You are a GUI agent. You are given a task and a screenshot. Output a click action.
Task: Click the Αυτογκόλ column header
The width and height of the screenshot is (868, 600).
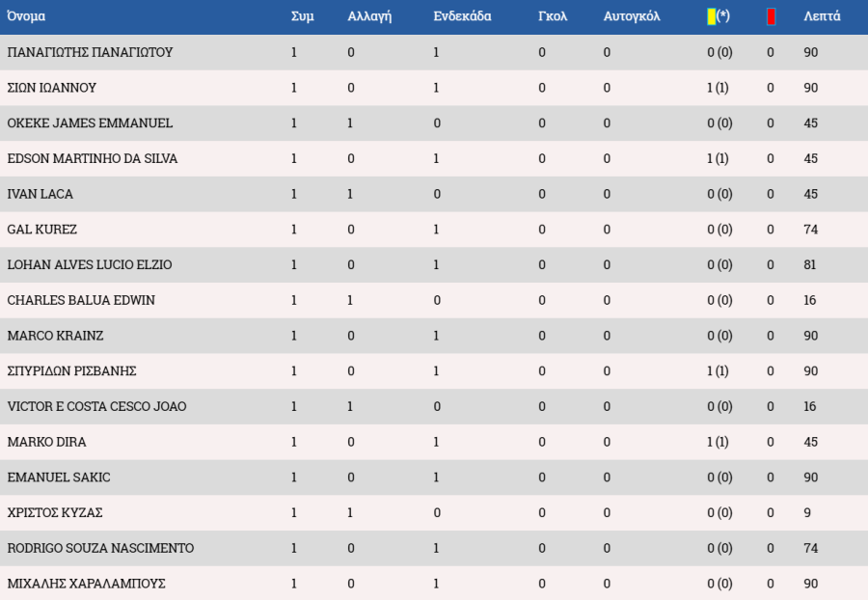[x=632, y=16]
